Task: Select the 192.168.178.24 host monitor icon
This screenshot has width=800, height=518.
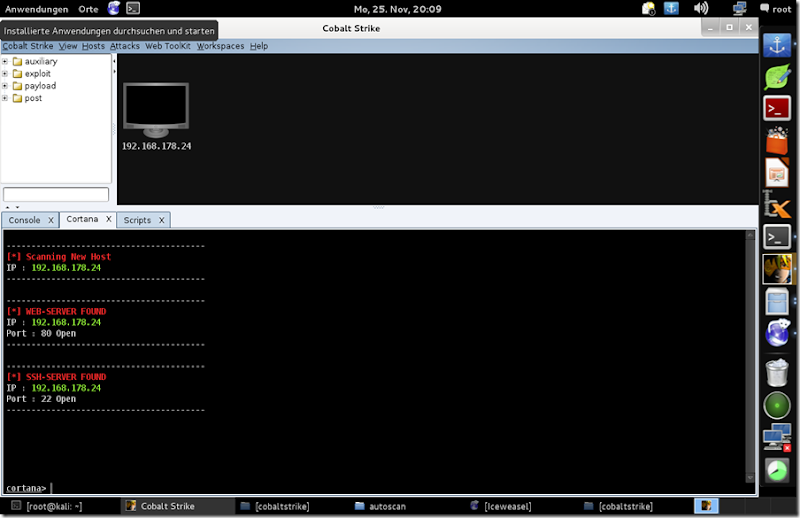Action: pos(156,110)
